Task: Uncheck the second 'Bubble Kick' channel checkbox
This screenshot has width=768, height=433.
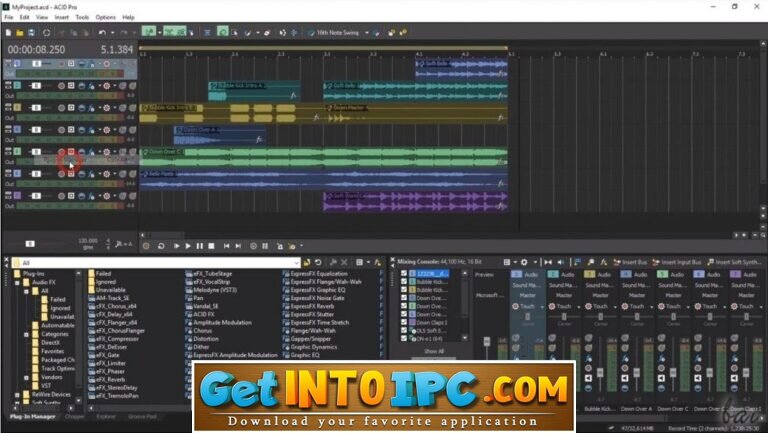Action: 404,290
